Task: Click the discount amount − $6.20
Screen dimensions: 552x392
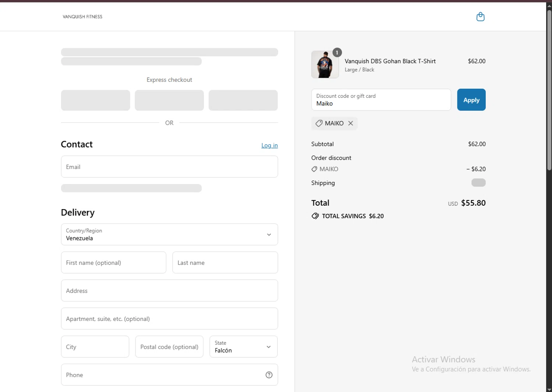Action: 476,169
